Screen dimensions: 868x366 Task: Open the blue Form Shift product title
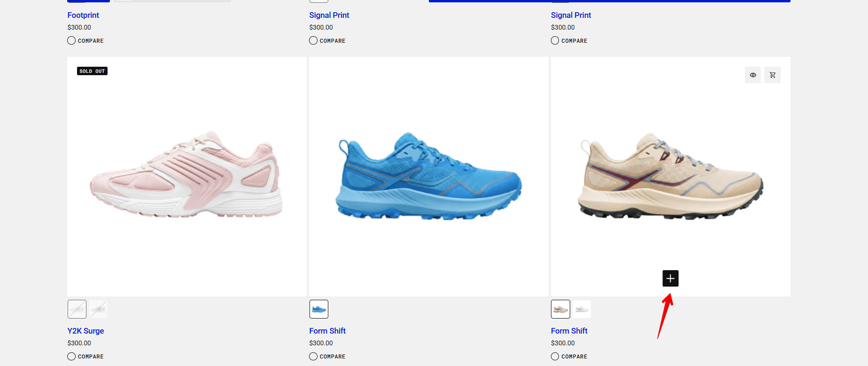pyautogui.click(x=327, y=331)
